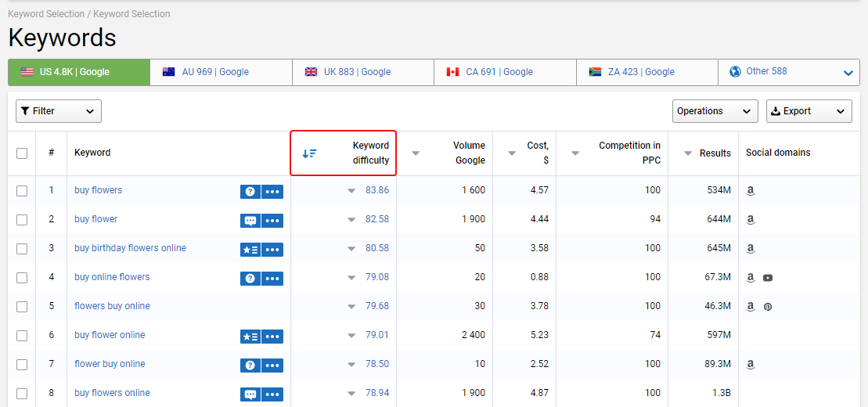868x407 pixels.
Task: Click the question icon for buy flowers
Action: 250,192
